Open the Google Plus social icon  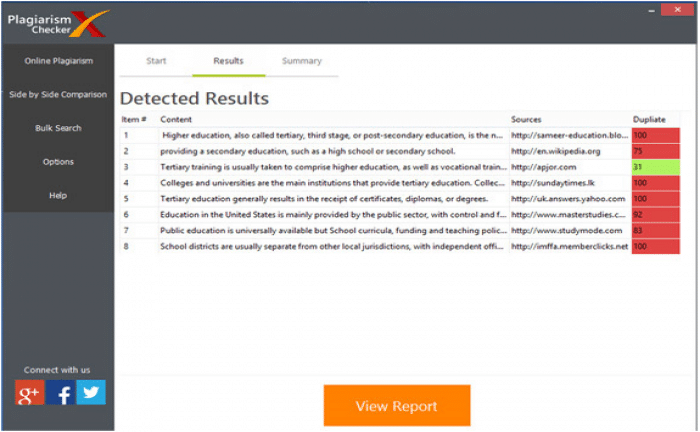30,393
